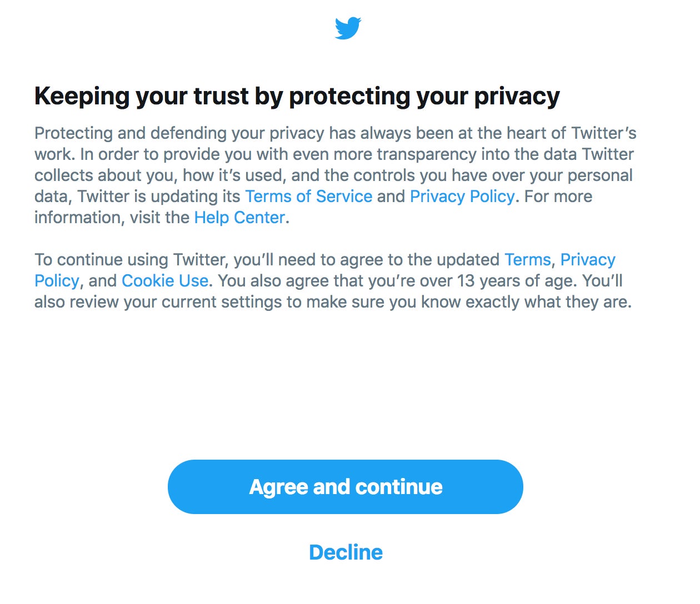
Task: Click 'Policy' link word before 'and Cookie Use'
Action: [x=57, y=281]
